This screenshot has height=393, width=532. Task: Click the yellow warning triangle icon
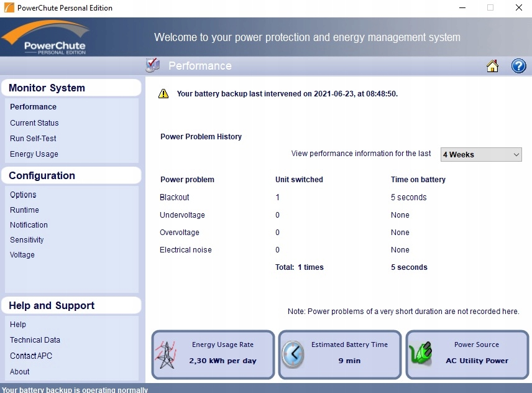click(x=163, y=94)
